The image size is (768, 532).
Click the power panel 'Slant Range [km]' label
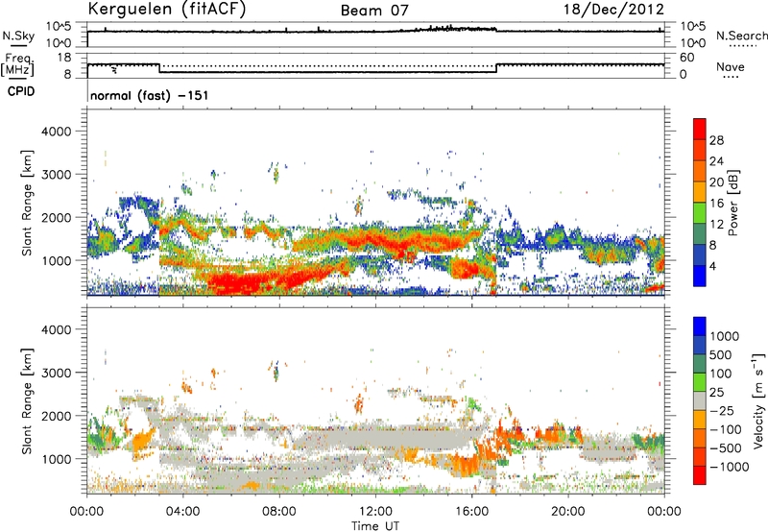[27, 203]
